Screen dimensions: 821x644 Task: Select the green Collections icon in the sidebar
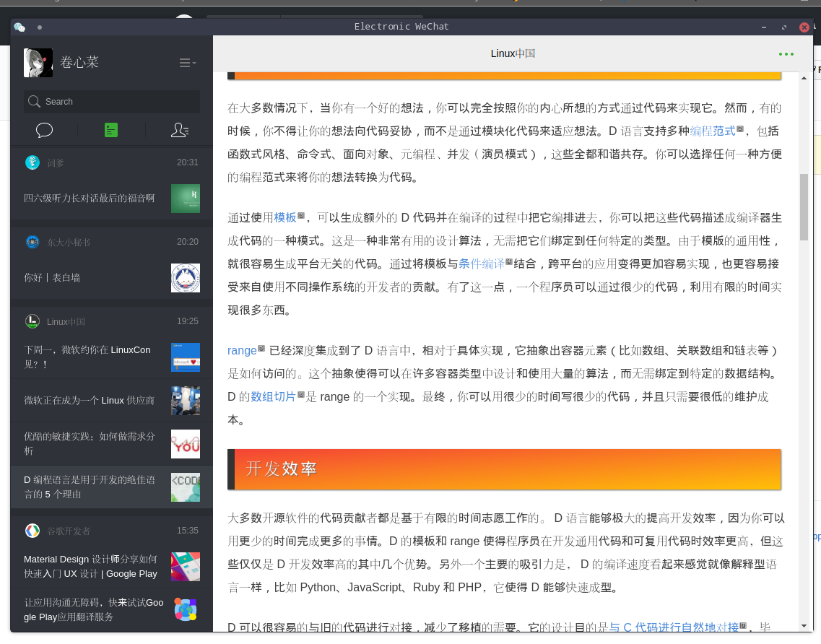pyautogui.click(x=110, y=130)
